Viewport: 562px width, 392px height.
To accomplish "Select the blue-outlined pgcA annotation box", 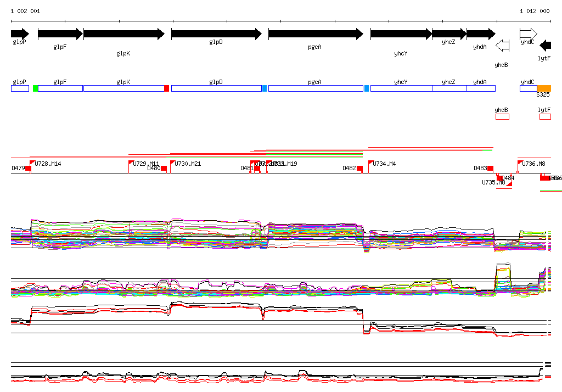I will click(x=316, y=88).
